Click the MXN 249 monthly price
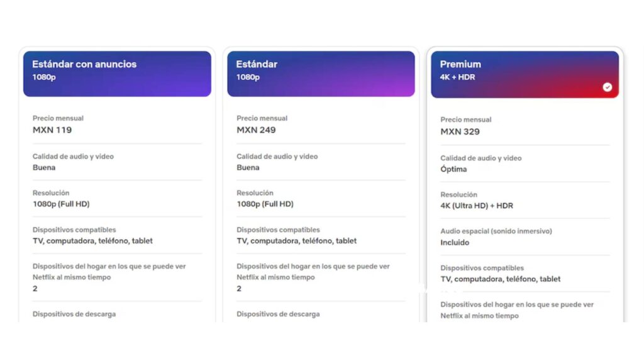The width and height of the screenshot is (644, 358). 256,130
